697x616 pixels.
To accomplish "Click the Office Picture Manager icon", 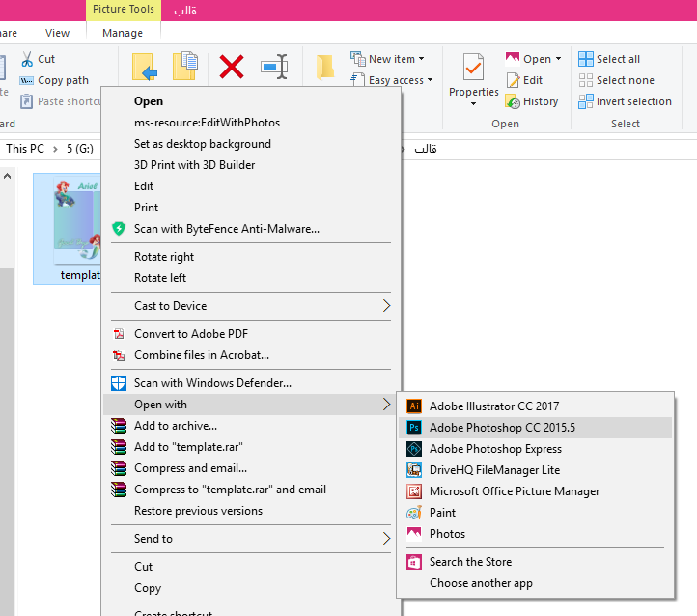I will 414,491.
